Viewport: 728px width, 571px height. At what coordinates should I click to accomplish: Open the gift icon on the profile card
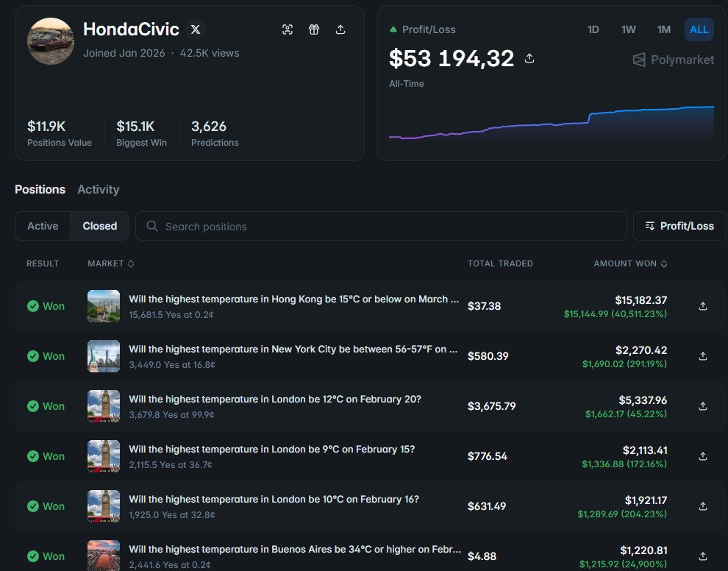point(313,29)
